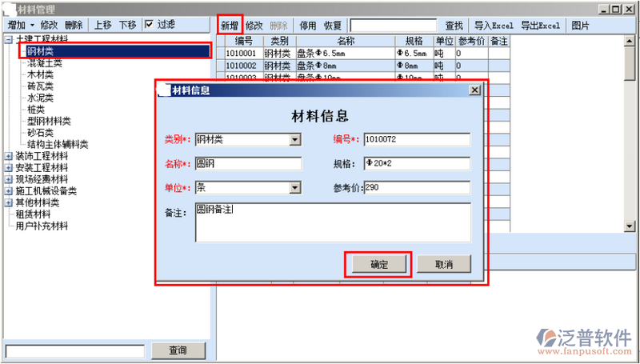
Task: Select 水泥类 in the tree
Action: (41, 98)
